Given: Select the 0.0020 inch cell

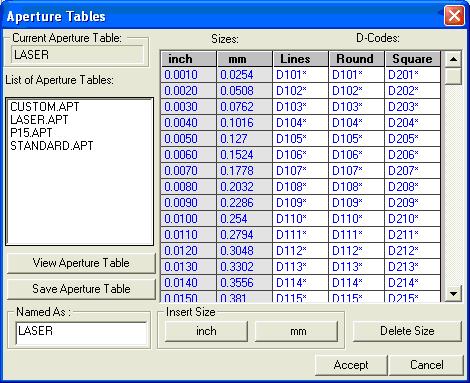Looking at the screenshot, I should pos(189,91).
